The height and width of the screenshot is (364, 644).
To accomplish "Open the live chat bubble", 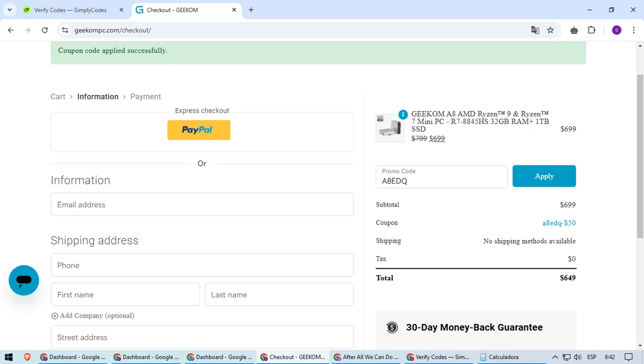I will [x=24, y=280].
